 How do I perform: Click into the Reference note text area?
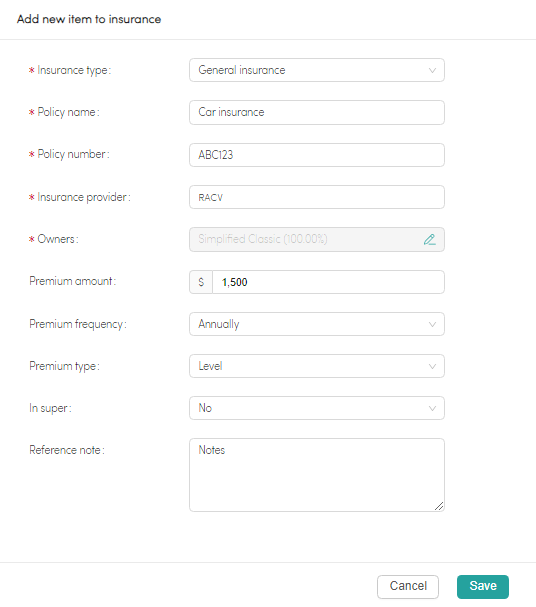(317, 475)
